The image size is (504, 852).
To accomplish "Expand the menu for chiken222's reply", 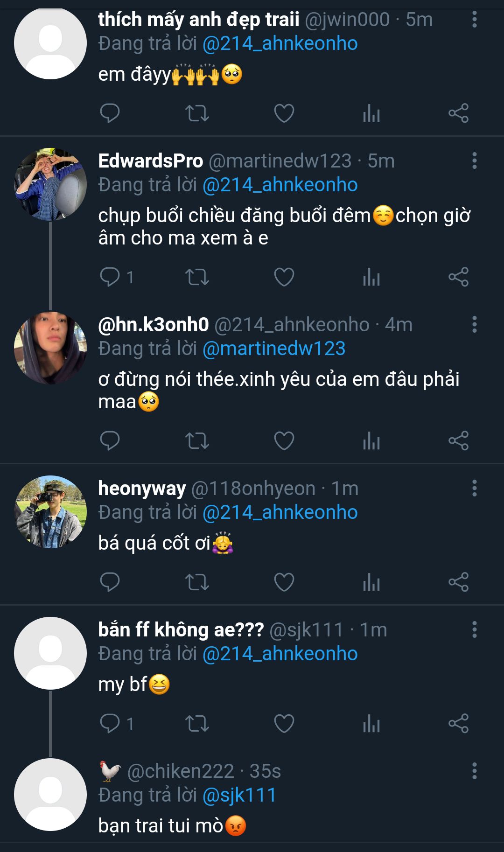I will point(474,771).
